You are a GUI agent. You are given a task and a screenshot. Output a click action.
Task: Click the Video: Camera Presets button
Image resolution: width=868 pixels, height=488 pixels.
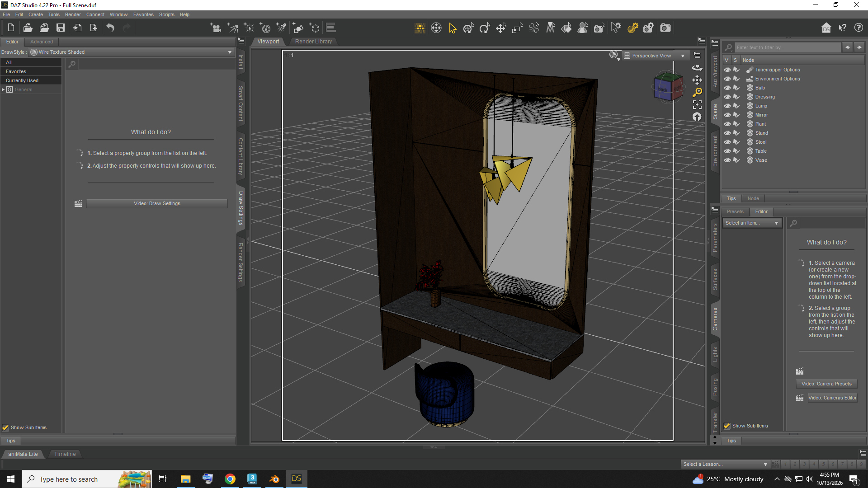point(826,384)
